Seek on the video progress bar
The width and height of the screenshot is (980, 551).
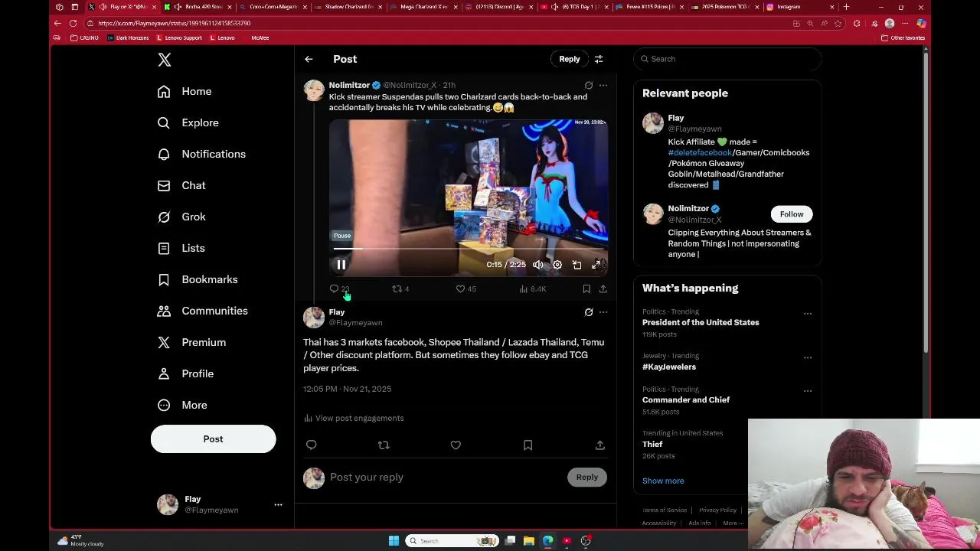469,249
